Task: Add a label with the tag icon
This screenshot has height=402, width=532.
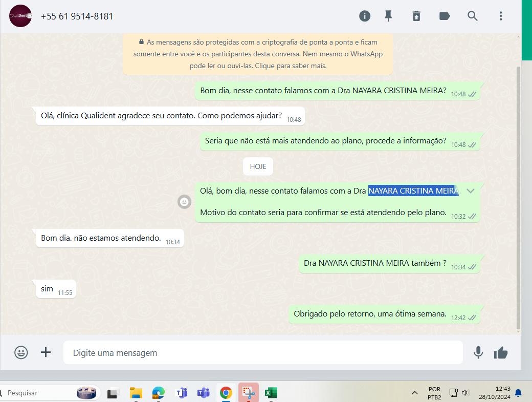Action: tap(445, 16)
